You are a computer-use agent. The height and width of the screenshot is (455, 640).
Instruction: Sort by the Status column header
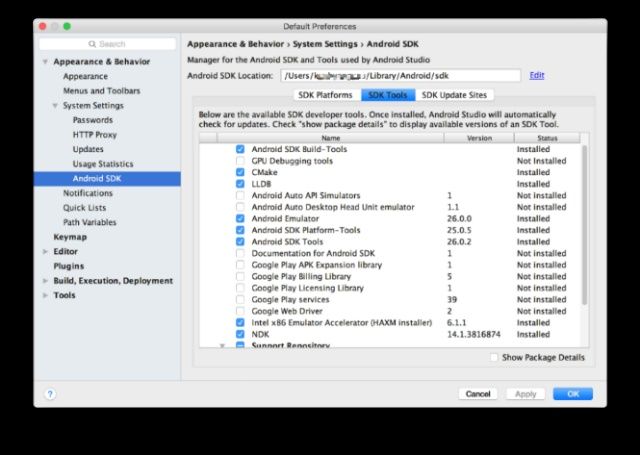click(x=547, y=138)
